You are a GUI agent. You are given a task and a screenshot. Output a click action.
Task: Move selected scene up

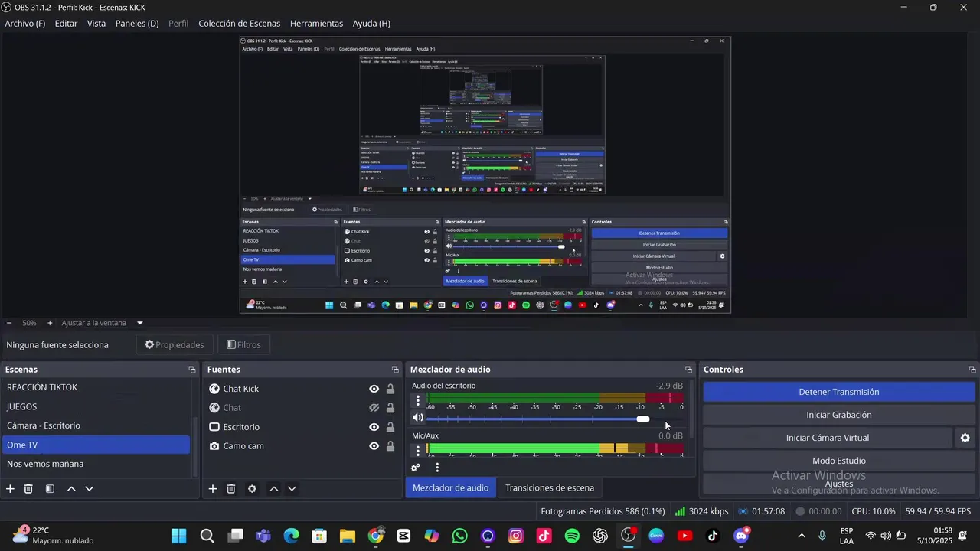(71, 488)
